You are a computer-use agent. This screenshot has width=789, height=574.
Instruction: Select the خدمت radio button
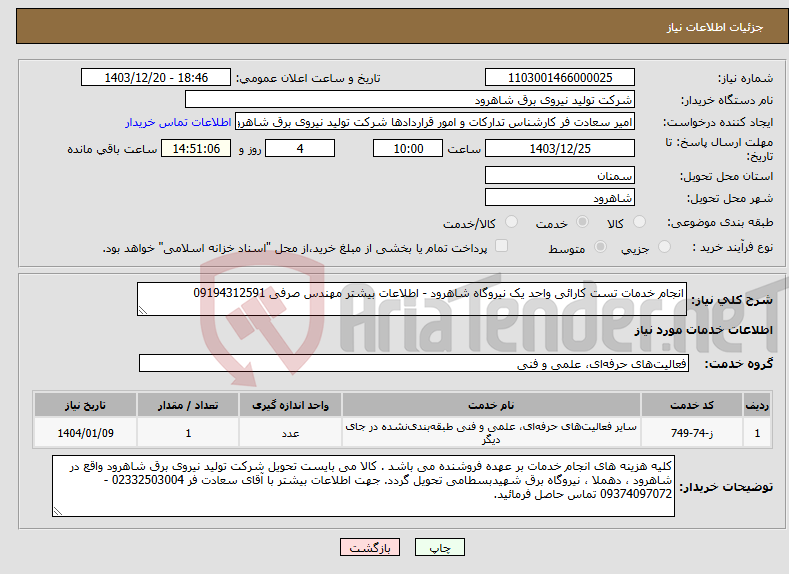coord(582,222)
